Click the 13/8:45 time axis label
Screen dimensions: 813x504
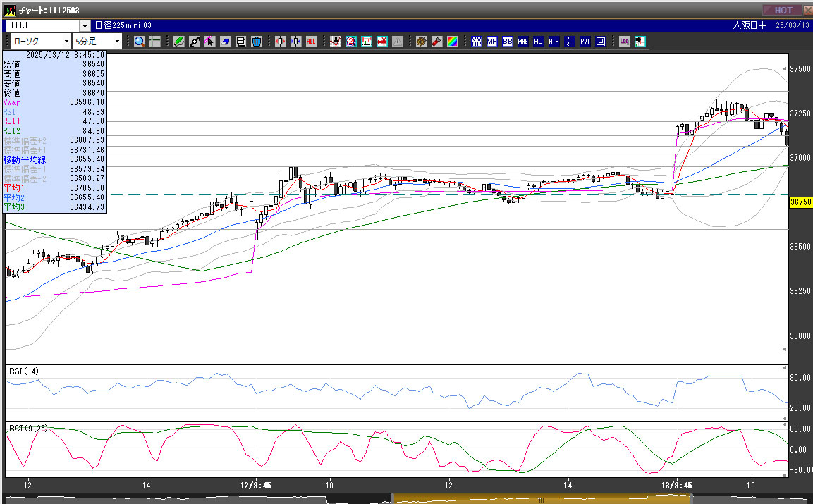[x=677, y=486]
